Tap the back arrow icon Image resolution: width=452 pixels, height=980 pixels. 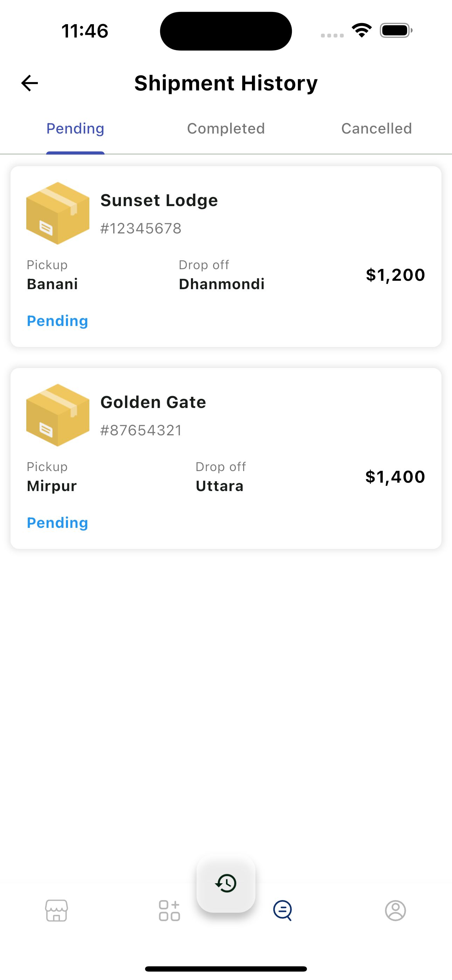pyautogui.click(x=30, y=83)
